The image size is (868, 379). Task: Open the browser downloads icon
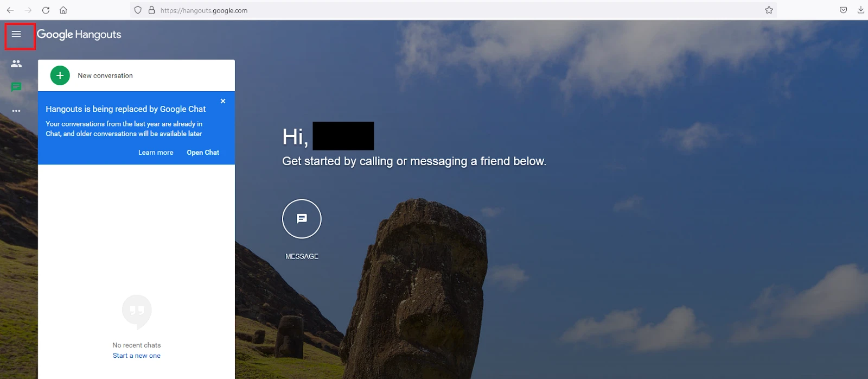coord(860,10)
